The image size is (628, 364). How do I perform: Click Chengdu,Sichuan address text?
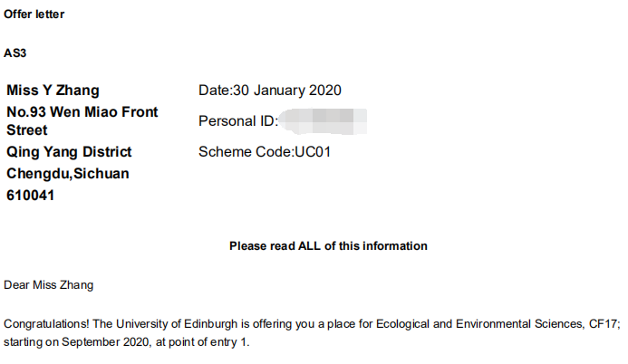pos(68,173)
